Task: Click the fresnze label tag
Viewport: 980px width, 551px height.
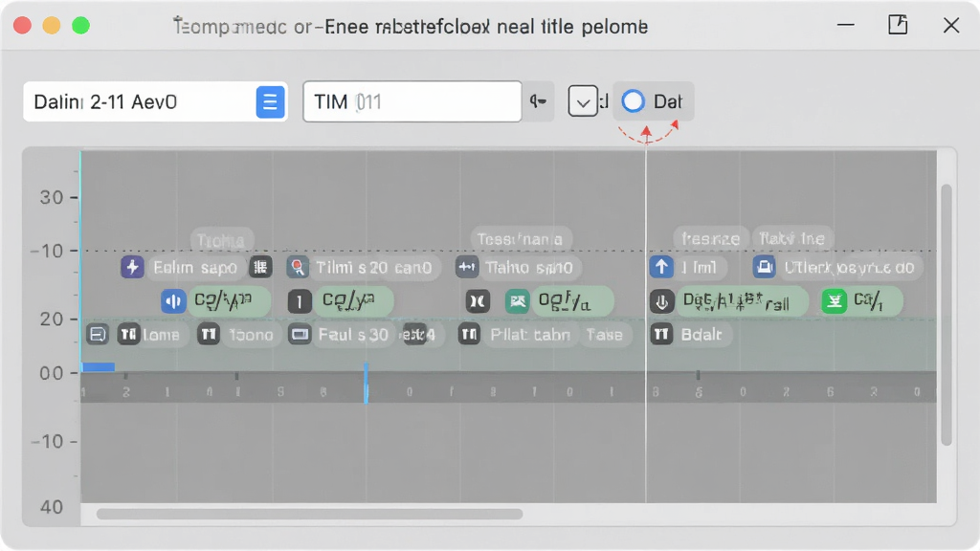Action: tap(711, 238)
